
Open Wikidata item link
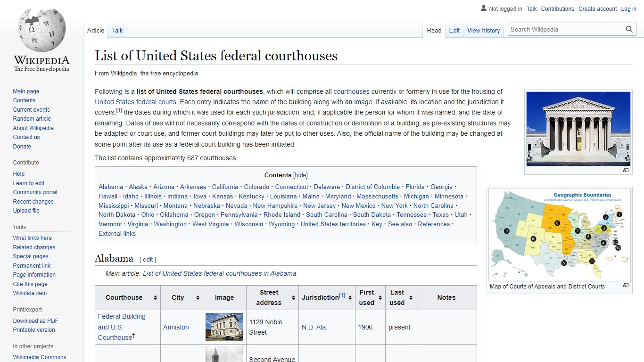click(30, 293)
